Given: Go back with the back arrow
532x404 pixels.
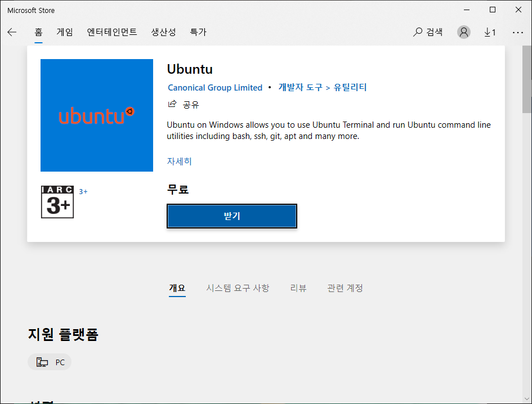Looking at the screenshot, I should coord(12,32).
